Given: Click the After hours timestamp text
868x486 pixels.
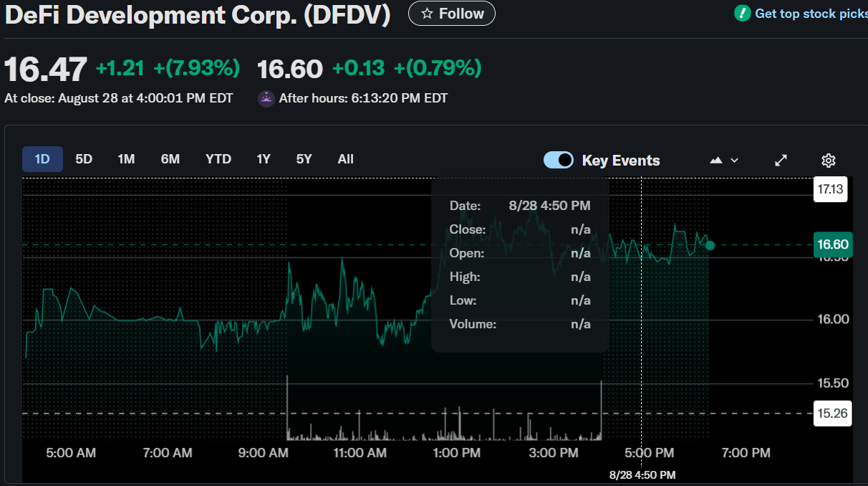Looking at the screenshot, I should [x=364, y=99].
